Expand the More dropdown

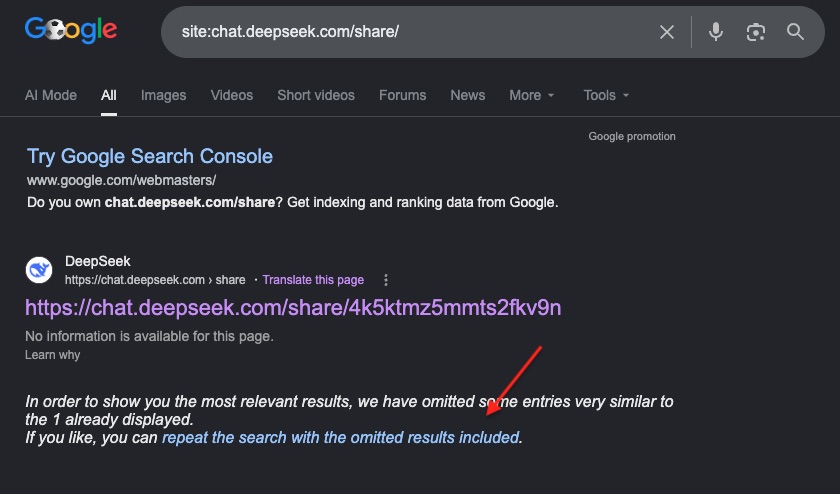click(531, 95)
